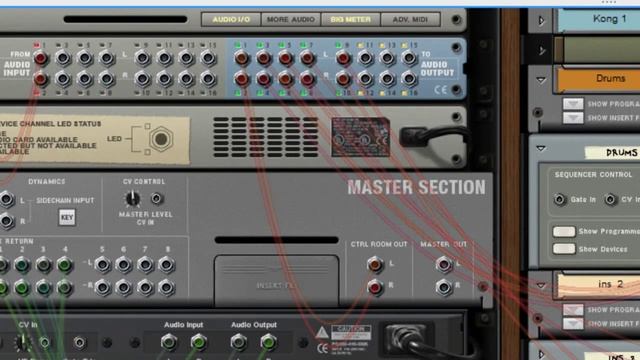Toggle Show Programmer under Drums mix channel
640x360 pixels.
point(573,104)
